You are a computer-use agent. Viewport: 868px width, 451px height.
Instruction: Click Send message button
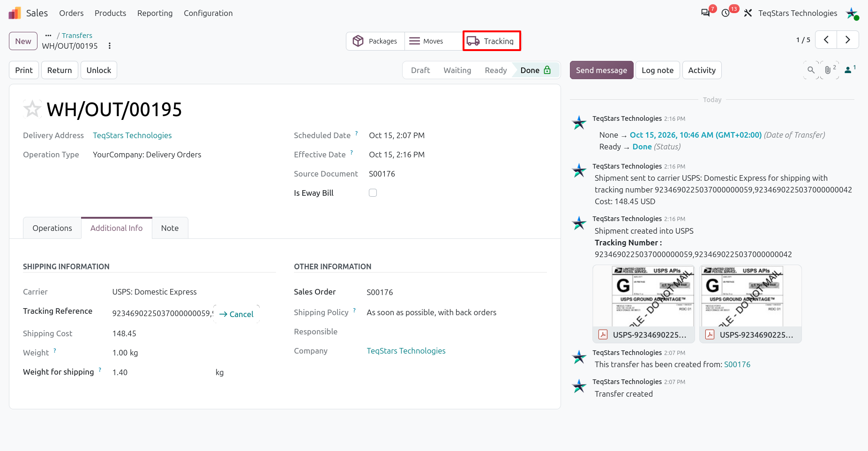(601, 70)
